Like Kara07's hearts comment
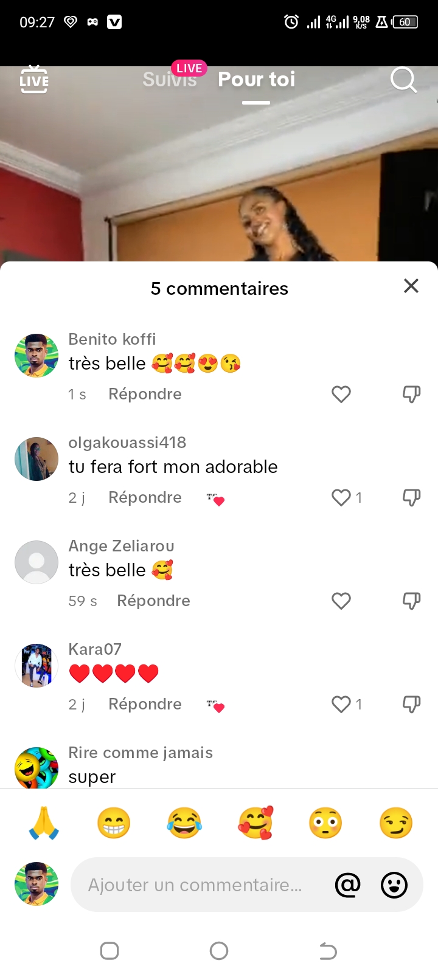 point(341,705)
